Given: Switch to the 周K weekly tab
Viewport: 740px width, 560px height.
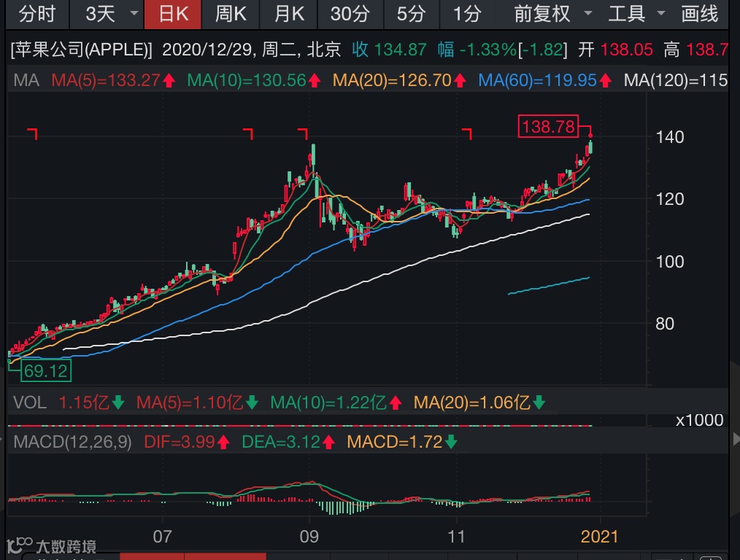Looking at the screenshot, I should pyautogui.click(x=231, y=14).
